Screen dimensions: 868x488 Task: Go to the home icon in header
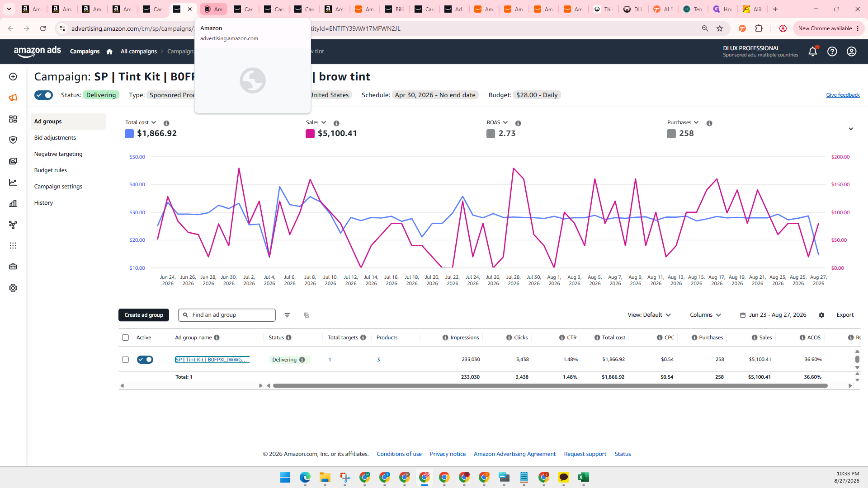tap(109, 52)
